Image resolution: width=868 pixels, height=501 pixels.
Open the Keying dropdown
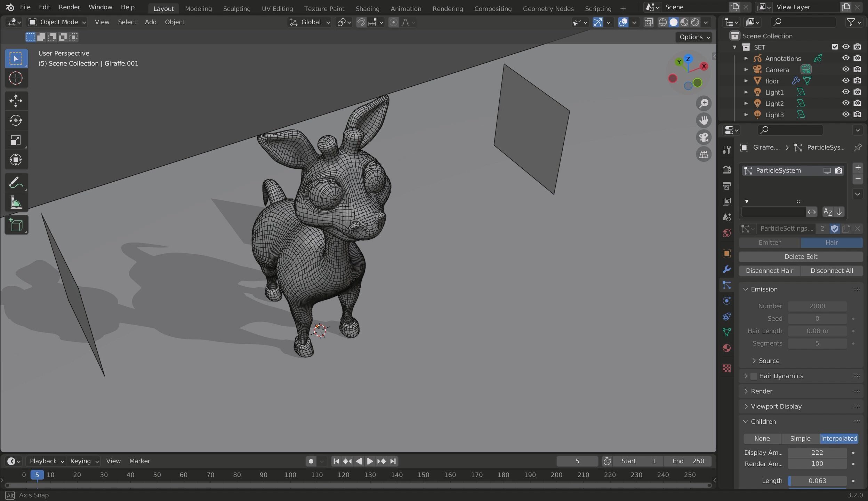84,461
